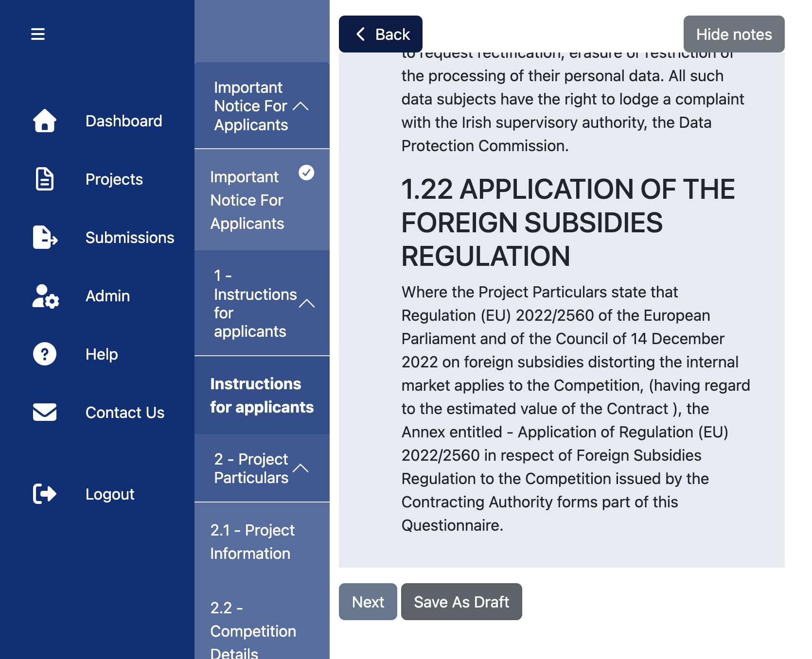Select the Logout label
Image resolution: width=812 pixels, height=659 pixels.
[x=110, y=494]
